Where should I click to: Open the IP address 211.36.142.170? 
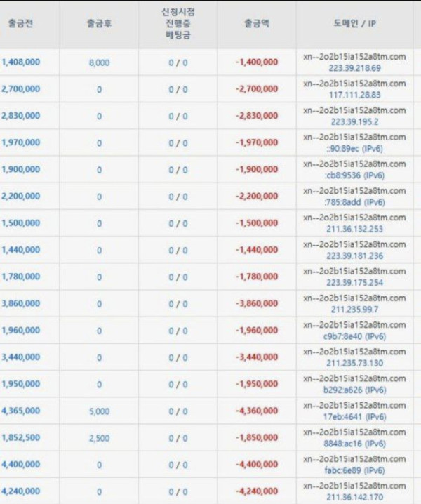point(354,497)
